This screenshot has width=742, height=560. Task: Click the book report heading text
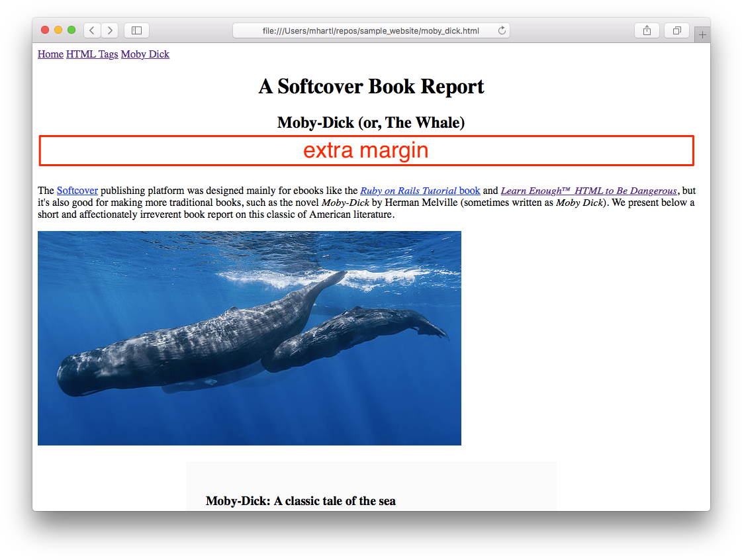(x=371, y=87)
